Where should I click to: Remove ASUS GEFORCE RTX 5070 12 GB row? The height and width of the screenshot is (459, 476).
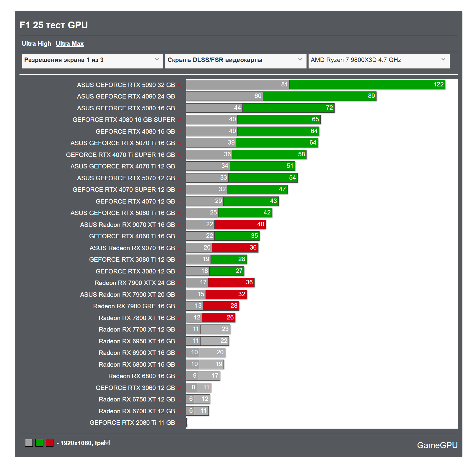[179, 178]
